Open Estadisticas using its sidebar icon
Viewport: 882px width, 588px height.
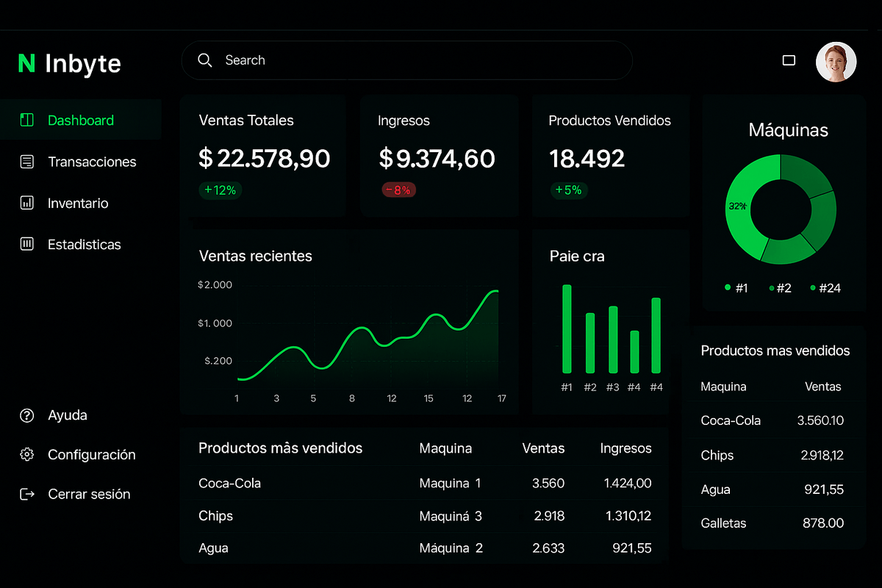(27, 244)
